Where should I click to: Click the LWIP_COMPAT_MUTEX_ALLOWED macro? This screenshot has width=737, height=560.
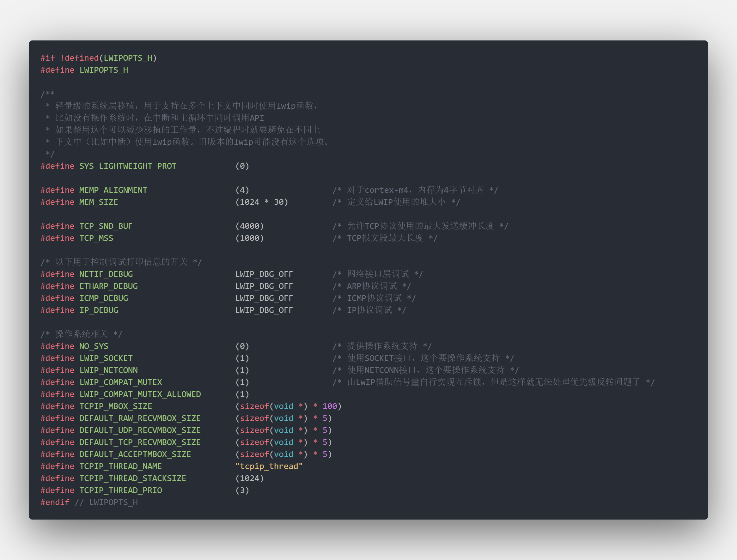tap(140, 394)
